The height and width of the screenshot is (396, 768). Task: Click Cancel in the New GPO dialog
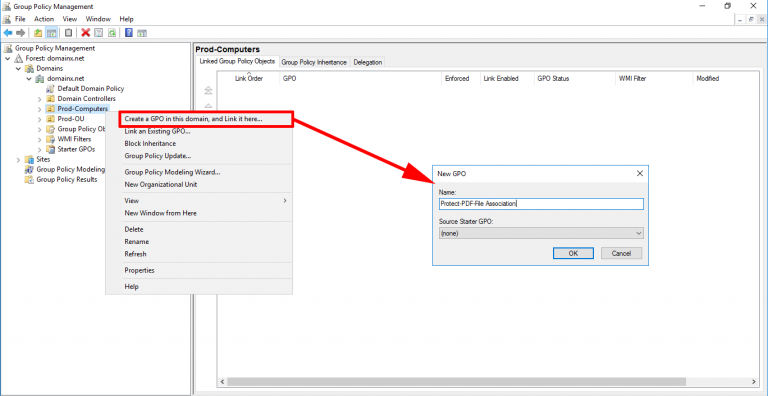[621, 253]
